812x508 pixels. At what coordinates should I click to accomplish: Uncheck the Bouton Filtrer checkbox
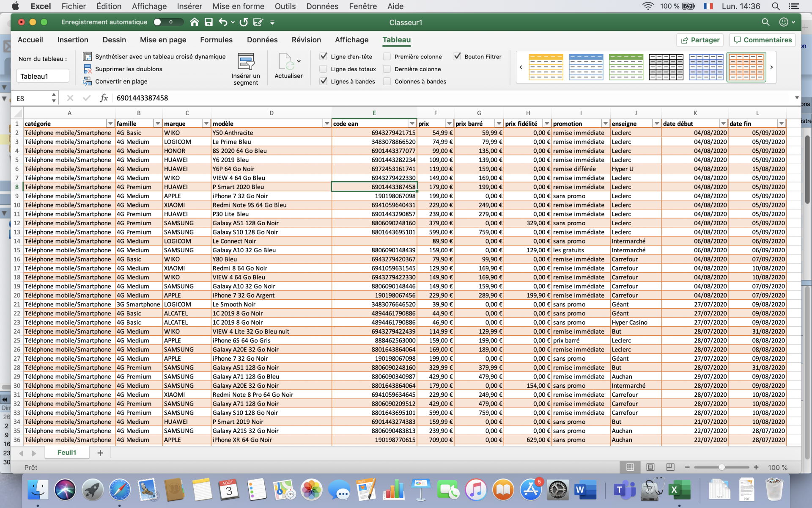pyautogui.click(x=457, y=56)
